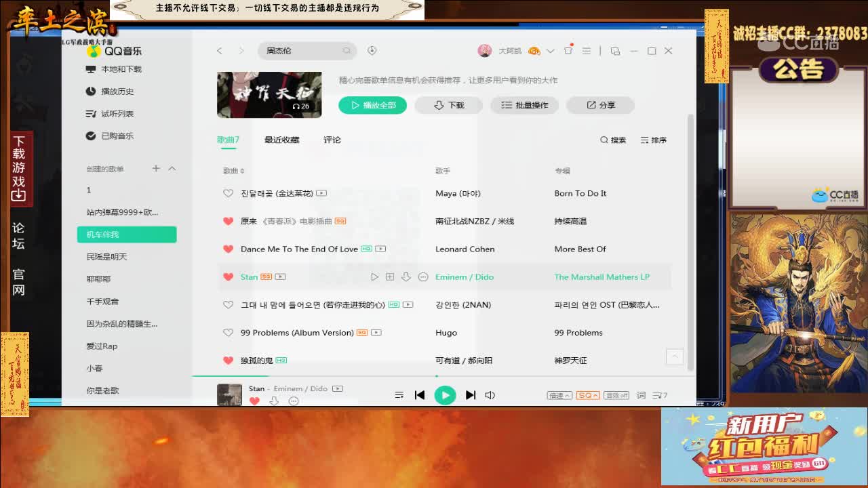Unlike the Stan row heart
The height and width of the screenshot is (488, 868).
coord(229,277)
